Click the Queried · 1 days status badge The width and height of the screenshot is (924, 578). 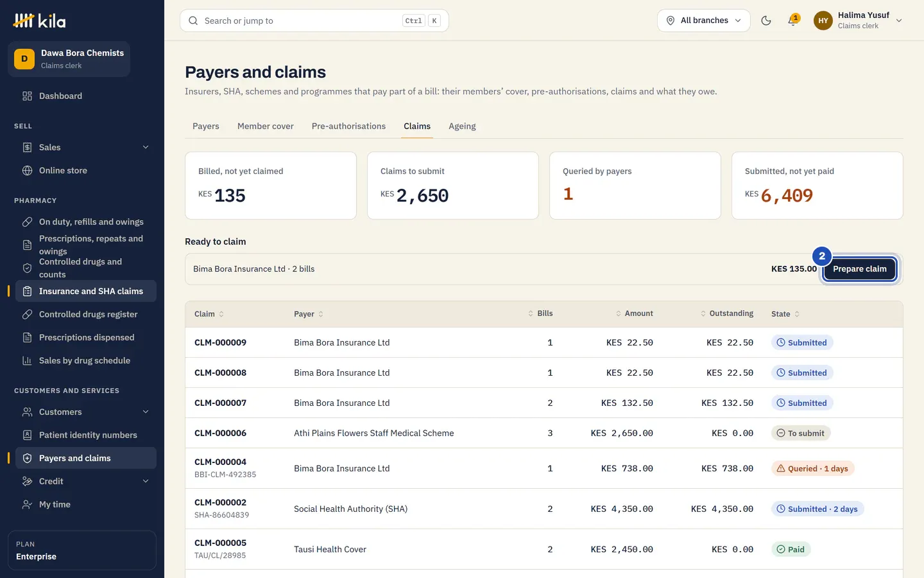pos(812,469)
